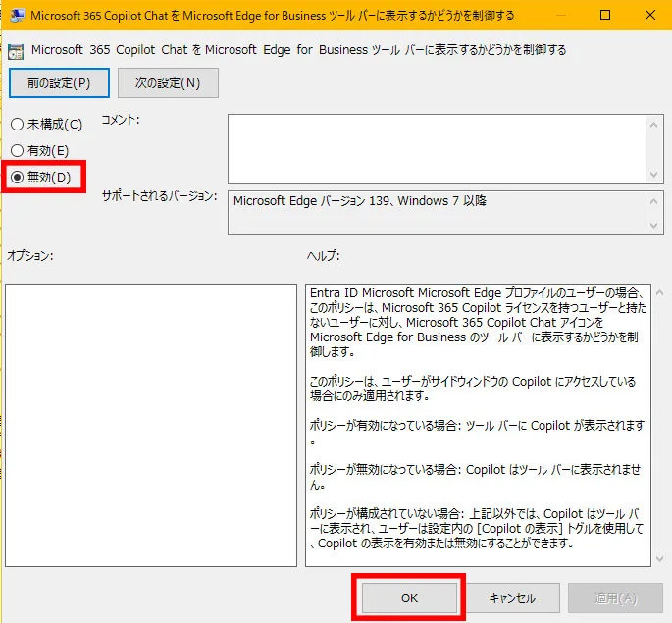Click the 適用(A) apply button
The height and width of the screenshot is (623, 672).
coord(615,597)
